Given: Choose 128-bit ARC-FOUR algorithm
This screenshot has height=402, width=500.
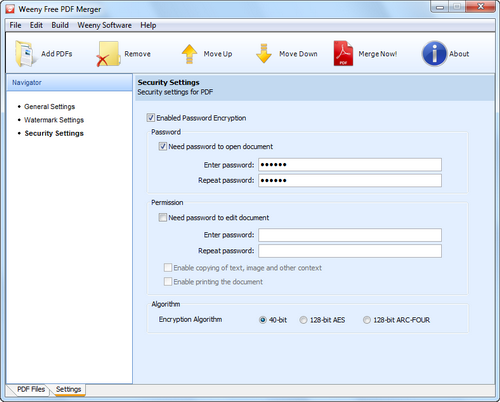Looking at the screenshot, I should coord(366,320).
